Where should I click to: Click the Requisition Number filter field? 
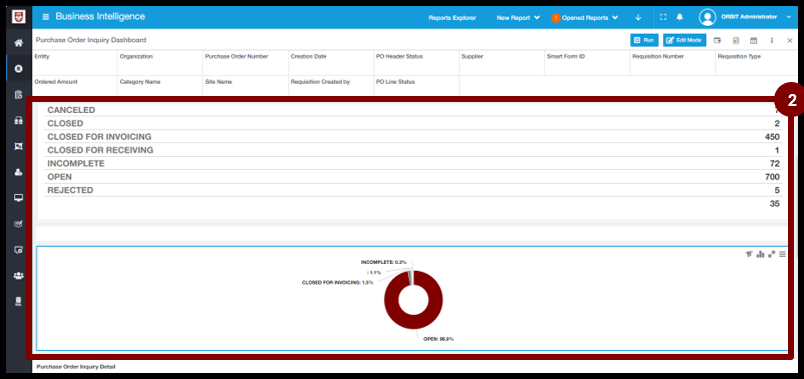[x=673, y=63]
